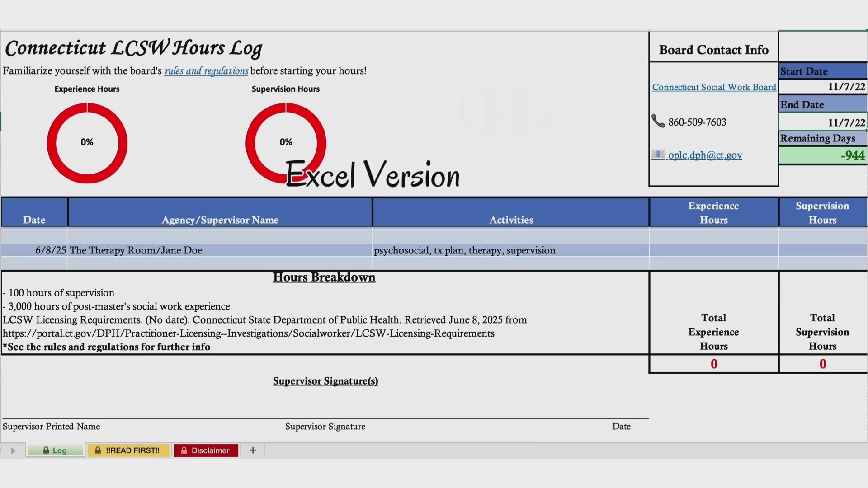Select the Total Supervision Hours value 0
The height and width of the screenshot is (488, 868).
tap(823, 364)
